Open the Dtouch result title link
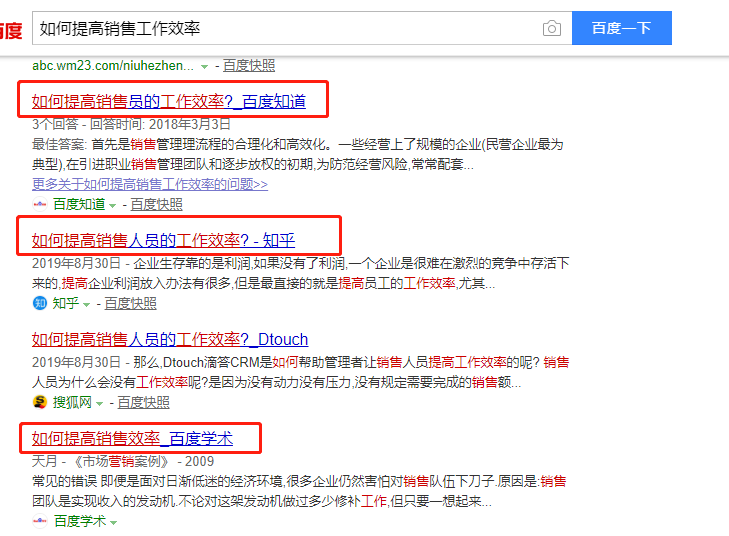Viewport: 729px width, 536px height. pyautogui.click(x=170, y=339)
